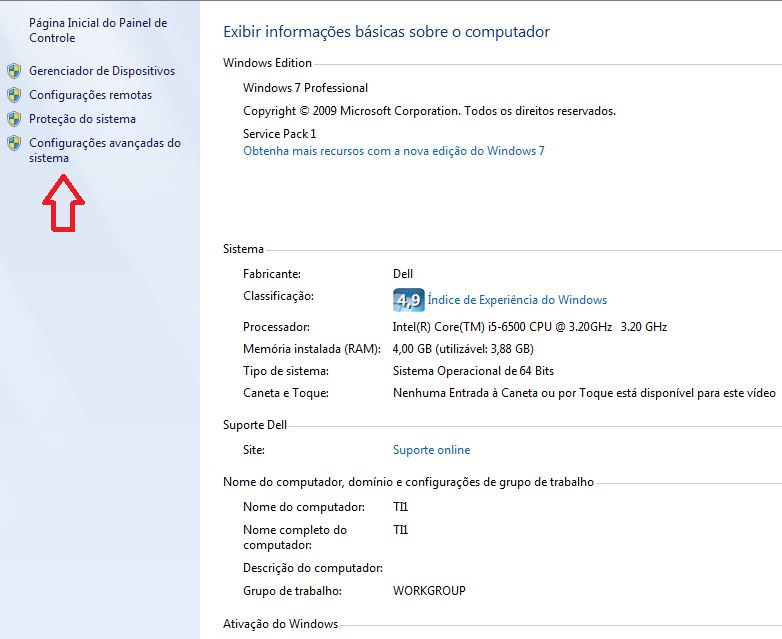Click the 4,00 GB RAM value
The height and width of the screenshot is (639, 782).
463,349
